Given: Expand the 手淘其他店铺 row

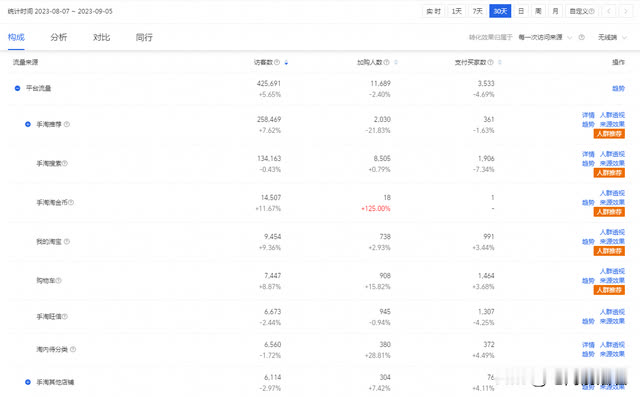Looking at the screenshot, I should 28,382.
